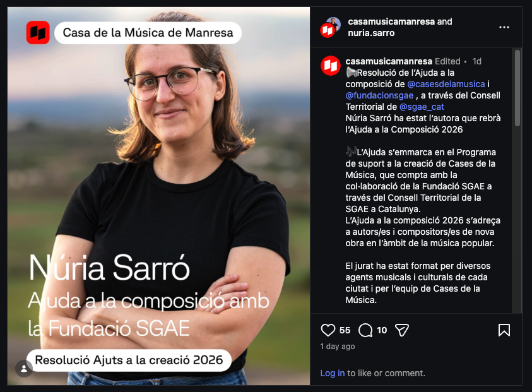
Task: Open the three-dot more options menu
Action: tap(504, 27)
